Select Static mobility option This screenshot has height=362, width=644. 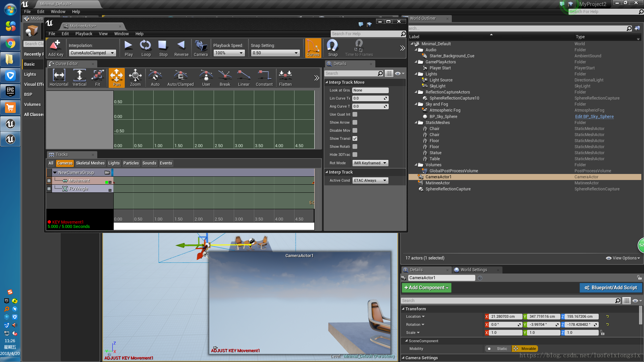(x=498, y=349)
